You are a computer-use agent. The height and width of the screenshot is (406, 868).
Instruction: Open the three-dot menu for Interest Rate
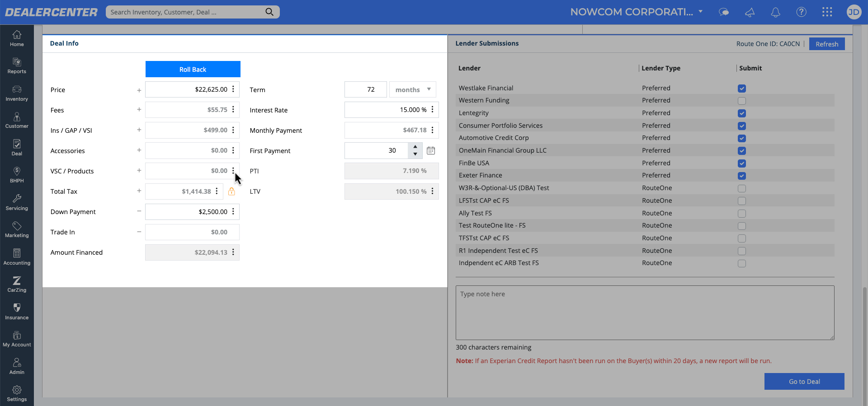click(433, 110)
